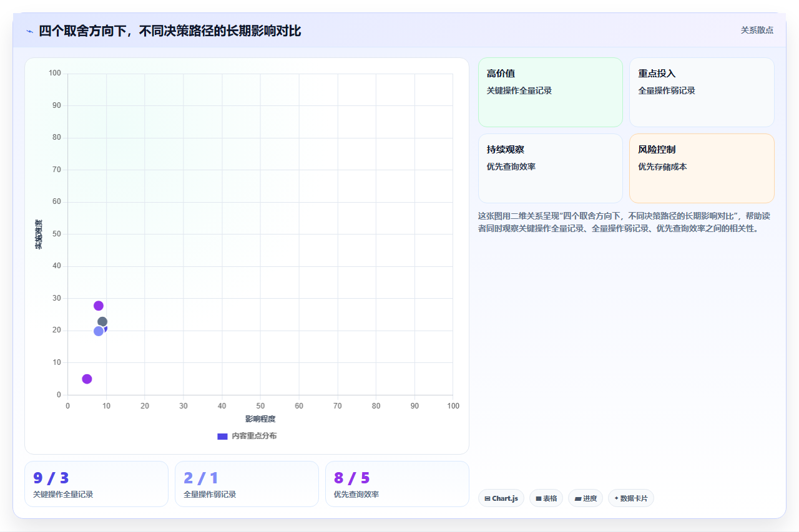
Task: Click the y-axis tick label 90
Action: pos(57,105)
